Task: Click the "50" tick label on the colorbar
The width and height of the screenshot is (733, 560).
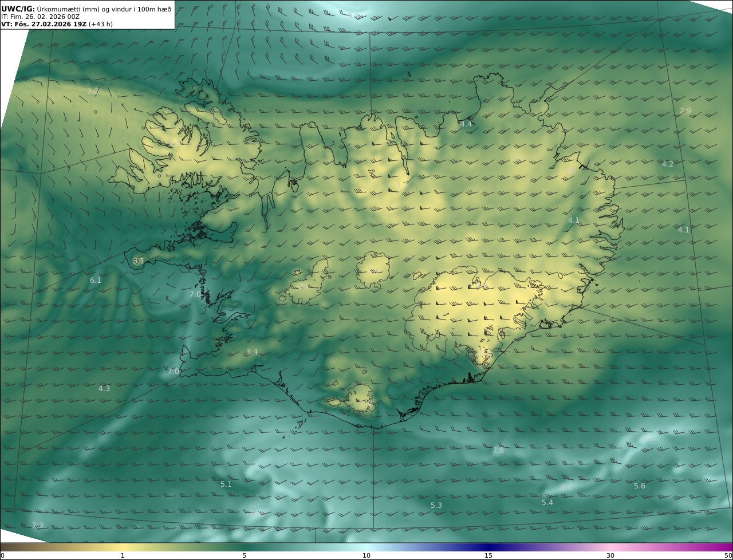Action: (728, 556)
